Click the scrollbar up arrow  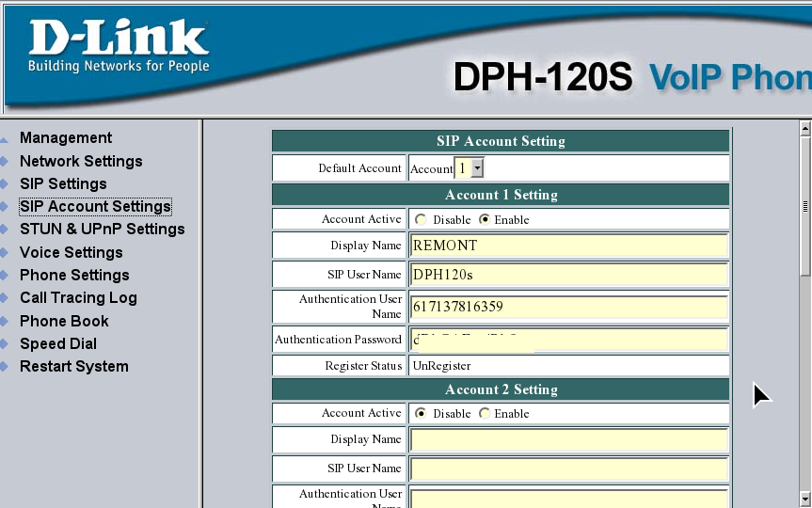[804, 127]
